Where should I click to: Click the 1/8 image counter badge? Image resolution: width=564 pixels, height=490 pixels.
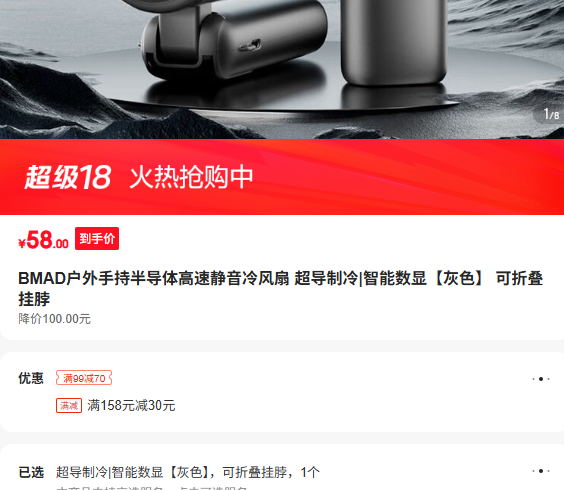tap(551, 114)
